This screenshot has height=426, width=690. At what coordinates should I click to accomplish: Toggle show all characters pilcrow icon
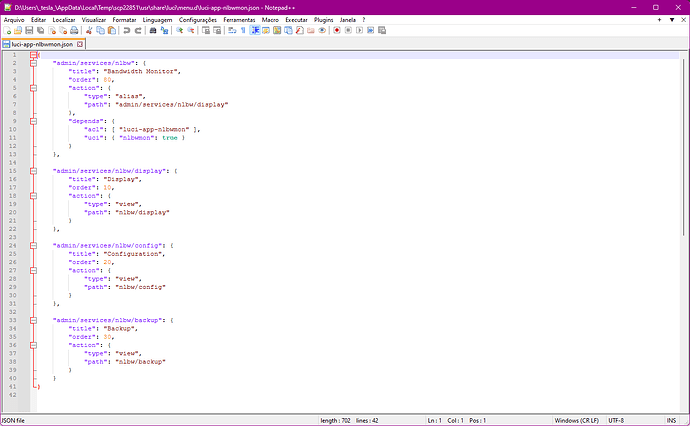coord(243,30)
